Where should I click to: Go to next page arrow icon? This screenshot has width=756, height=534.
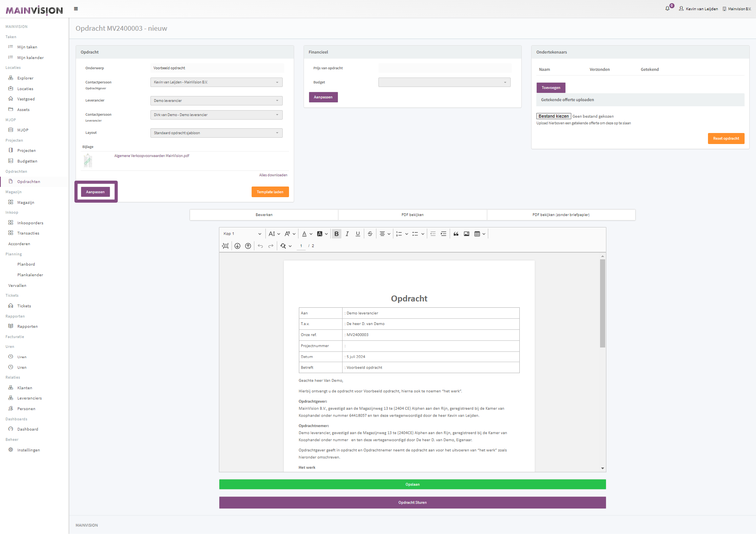point(237,246)
